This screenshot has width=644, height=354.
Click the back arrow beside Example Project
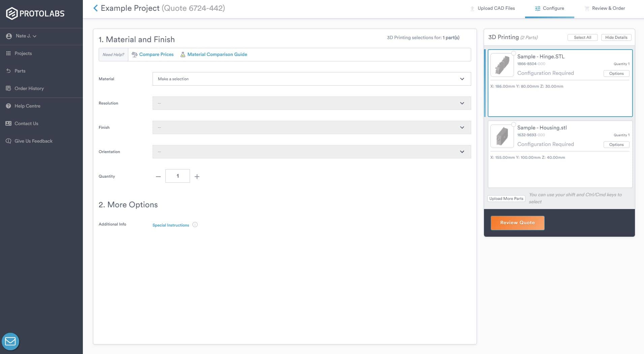95,8
